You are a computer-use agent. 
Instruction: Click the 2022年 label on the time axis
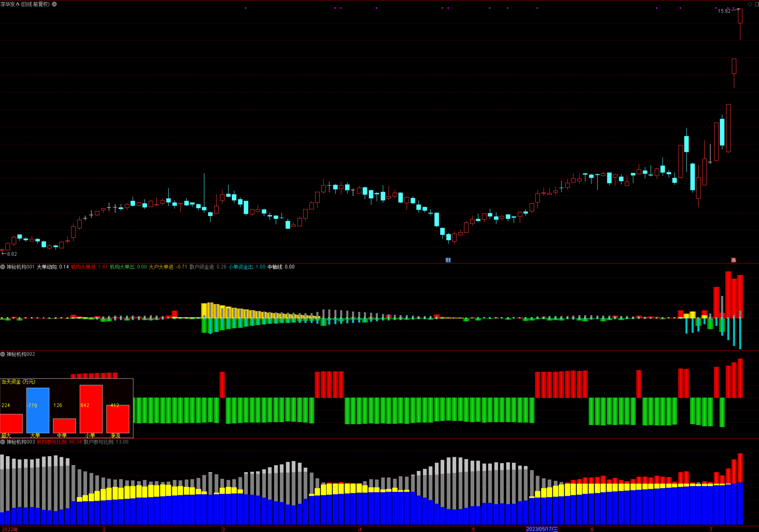pyautogui.click(x=10, y=529)
